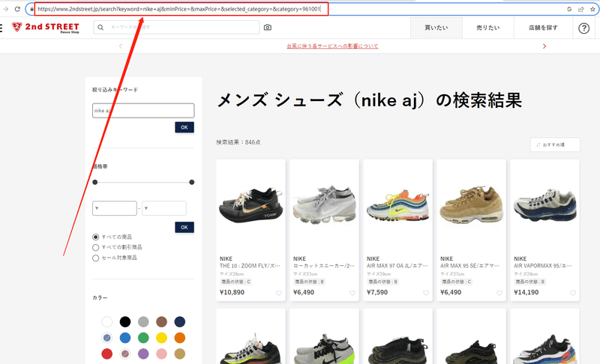Viewport: 600px width, 364px height.
Task: Select セール対象商品 radio option
Action: (96, 258)
